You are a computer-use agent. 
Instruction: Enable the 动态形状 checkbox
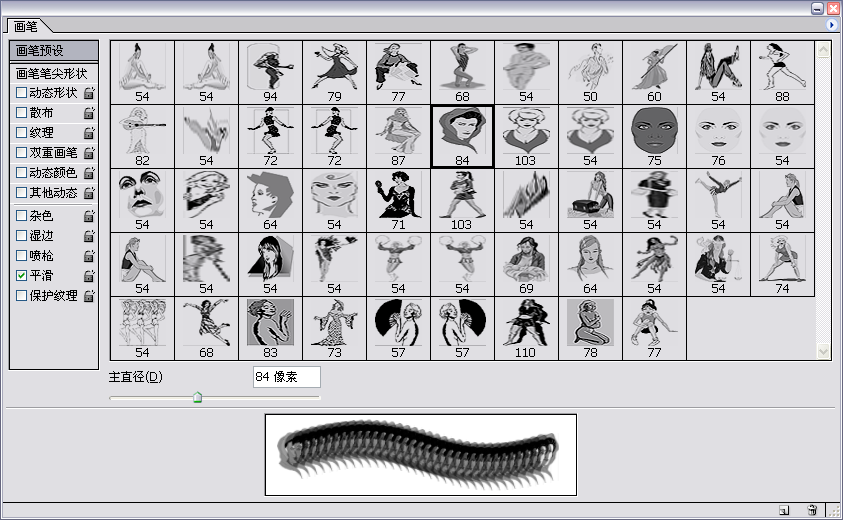tap(22, 92)
